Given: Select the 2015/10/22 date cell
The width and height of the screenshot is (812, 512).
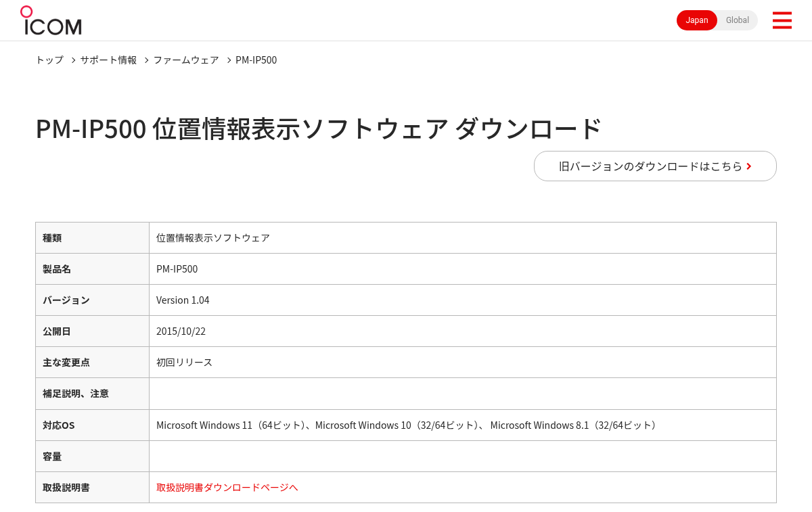Looking at the screenshot, I should pos(463,331).
